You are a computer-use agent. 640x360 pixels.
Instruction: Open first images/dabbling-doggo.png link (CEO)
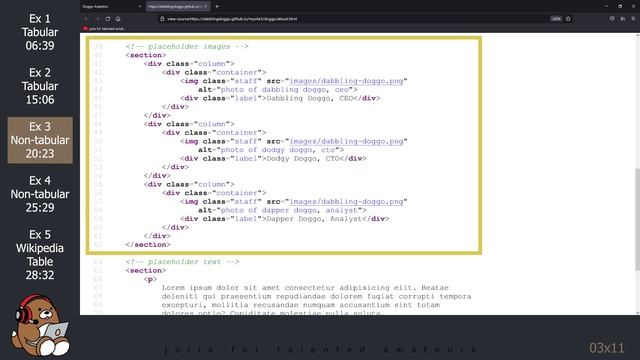point(346,81)
